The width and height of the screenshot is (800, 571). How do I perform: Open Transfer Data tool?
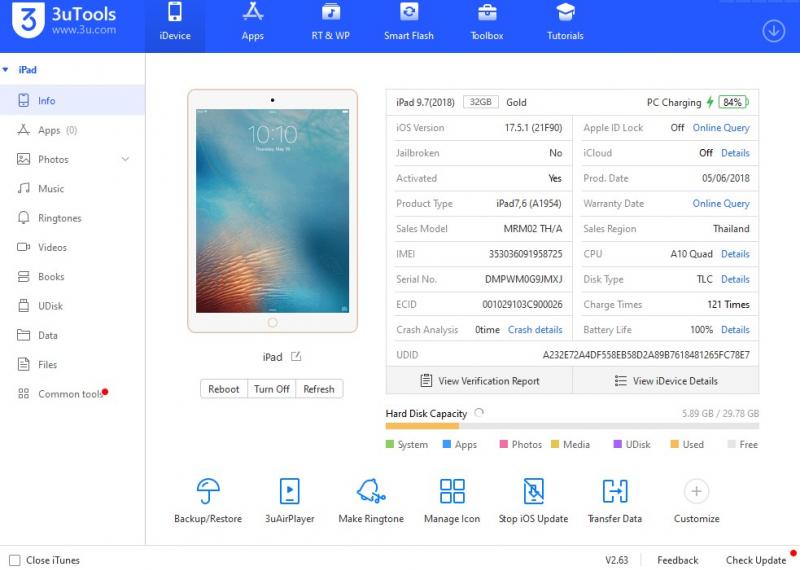coord(615,501)
